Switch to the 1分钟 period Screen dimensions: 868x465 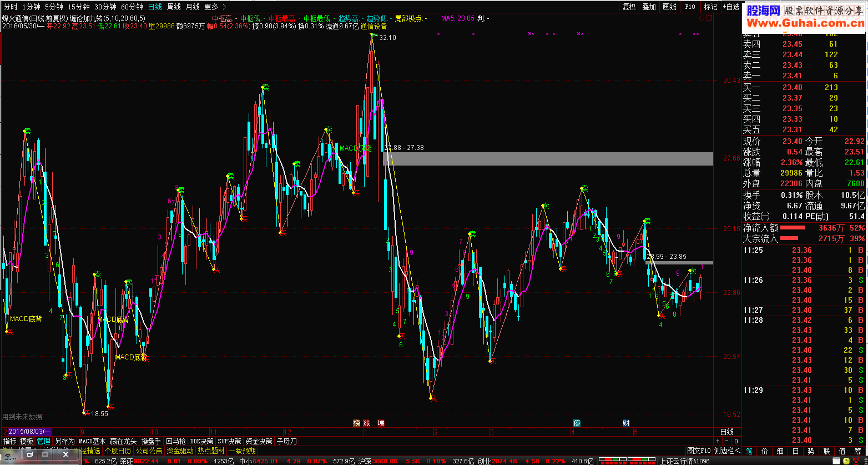coord(31,7)
